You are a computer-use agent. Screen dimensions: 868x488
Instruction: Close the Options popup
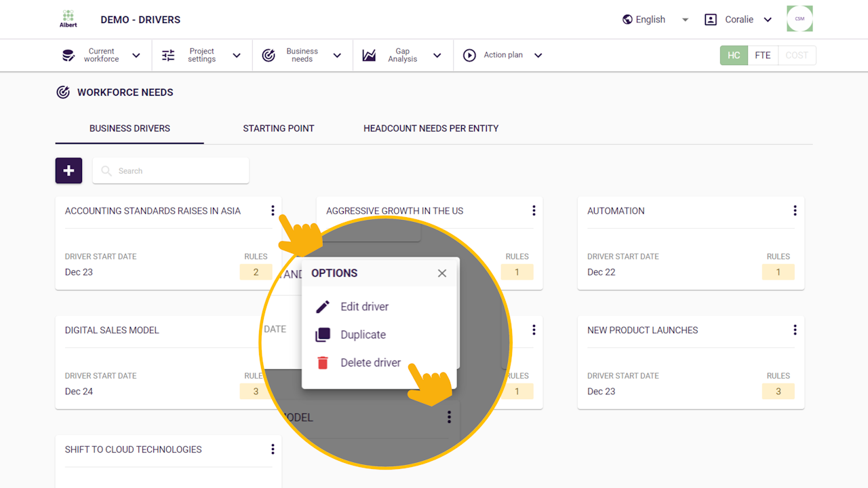[442, 274]
